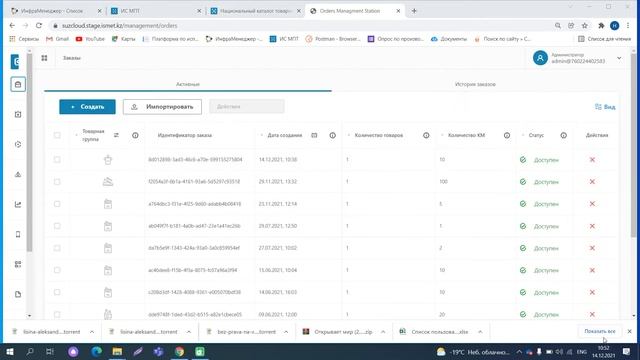This screenshot has height=360, width=640.
Task: Delete the order created 23.11.2021, 12:14
Action: [592, 204]
